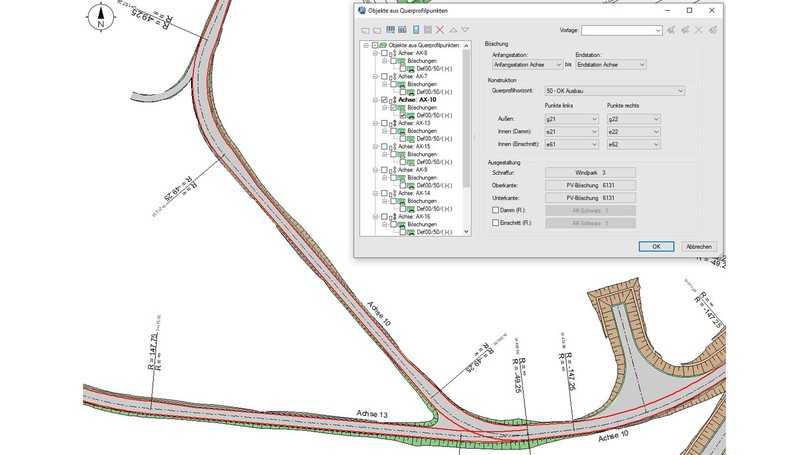Click the red X delete icon in toolbar
This screenshot has width=809, height=455.
pos(440,30)
